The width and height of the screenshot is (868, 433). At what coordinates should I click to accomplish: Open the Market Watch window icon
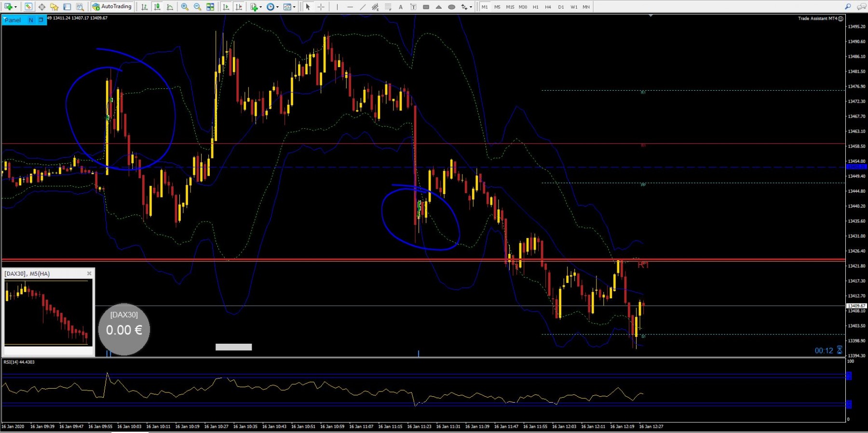28,7
